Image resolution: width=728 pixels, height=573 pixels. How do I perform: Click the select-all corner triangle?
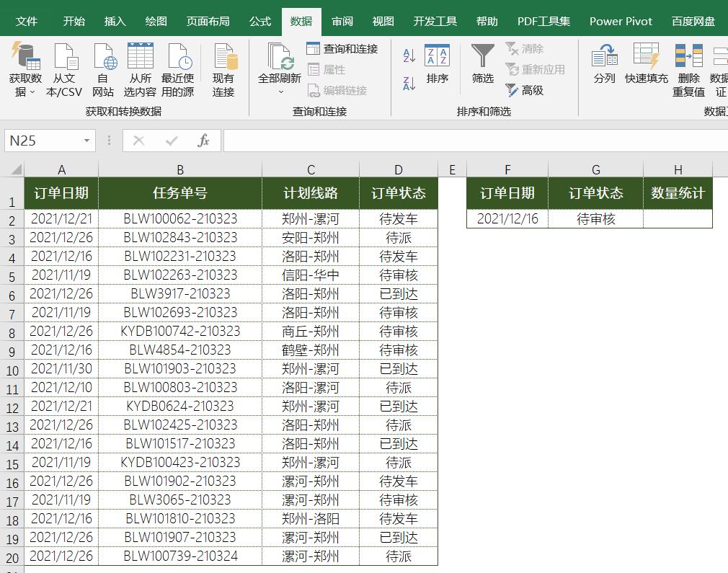[17, 169]
